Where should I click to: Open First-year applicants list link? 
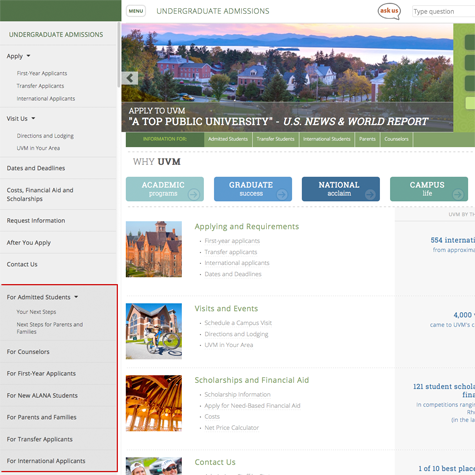point(232,241)
